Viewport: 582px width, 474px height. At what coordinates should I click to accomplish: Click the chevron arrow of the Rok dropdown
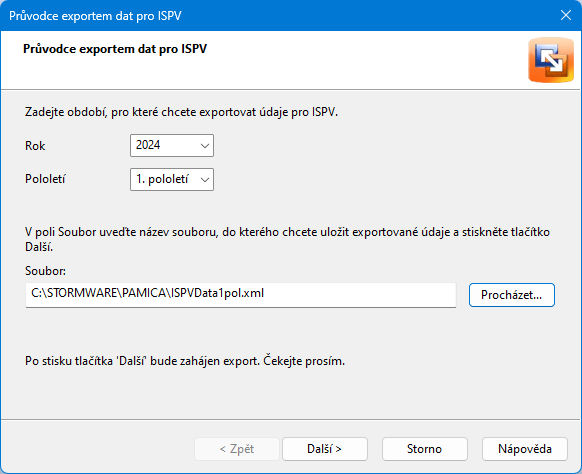pyautogui.click(x=205, y=146)
